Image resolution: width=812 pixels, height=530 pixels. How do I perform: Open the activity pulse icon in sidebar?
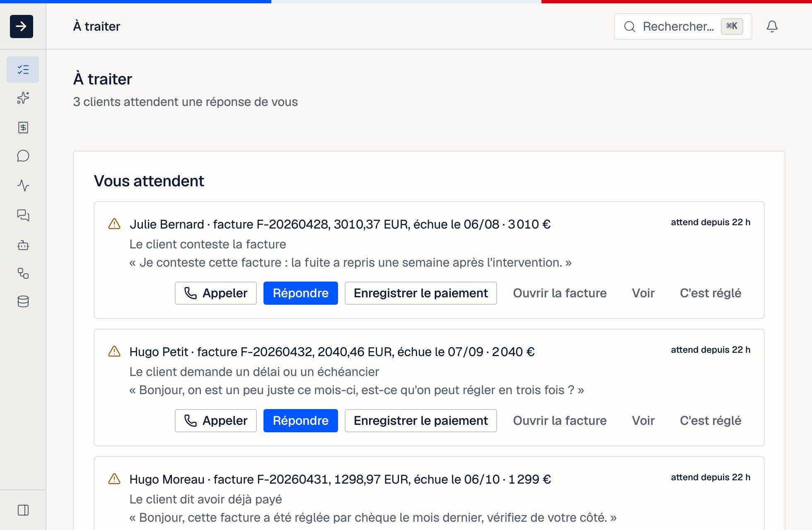point(23,185)
